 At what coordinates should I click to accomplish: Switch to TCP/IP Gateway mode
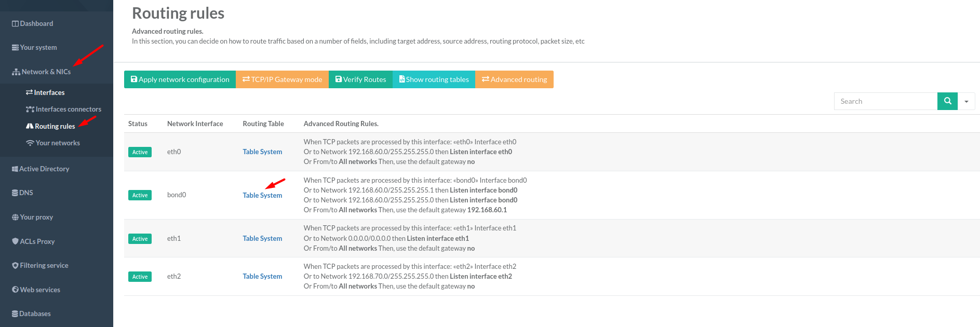[282, 79]
